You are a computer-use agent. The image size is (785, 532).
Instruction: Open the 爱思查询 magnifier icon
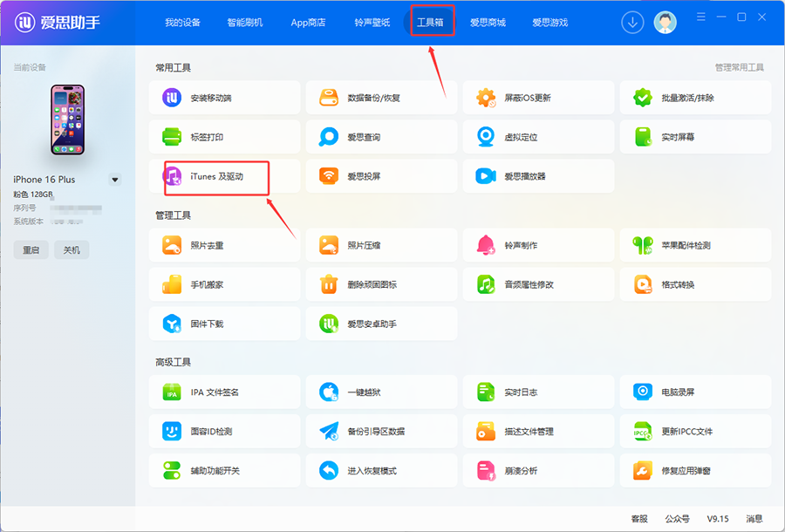(x=329, y=137)
